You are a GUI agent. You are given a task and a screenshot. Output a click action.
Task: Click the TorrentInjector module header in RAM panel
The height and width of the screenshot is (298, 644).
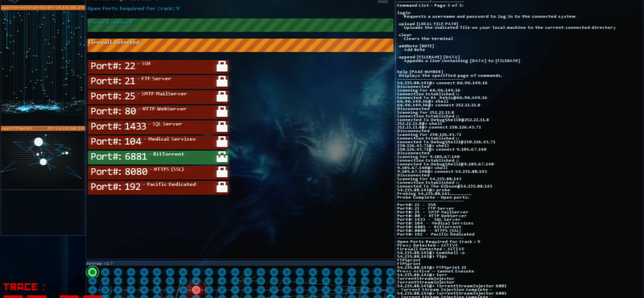(x=43, y=8)
